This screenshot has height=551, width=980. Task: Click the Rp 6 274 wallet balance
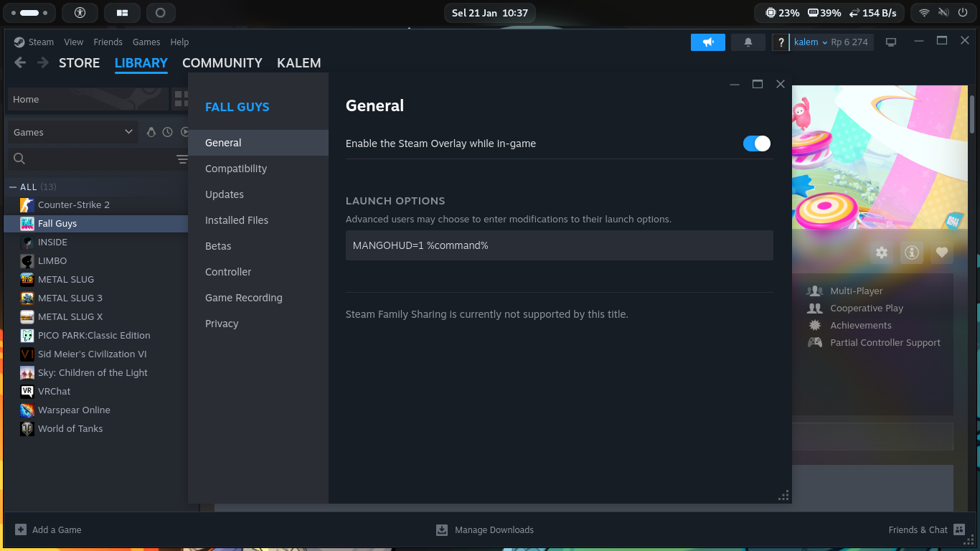pyautogui.click(x=849, y=42)
